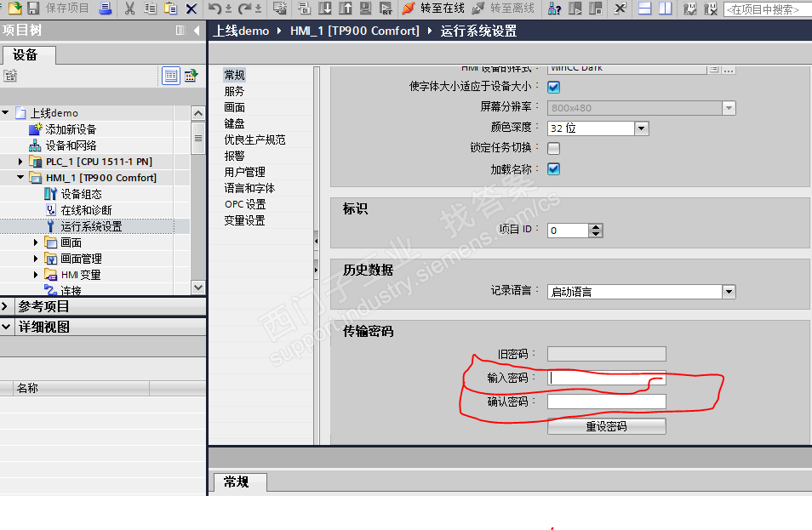This screenshot has height=530, width=812.
Task: Click the stop CPU icon
Action: point(596,8)
